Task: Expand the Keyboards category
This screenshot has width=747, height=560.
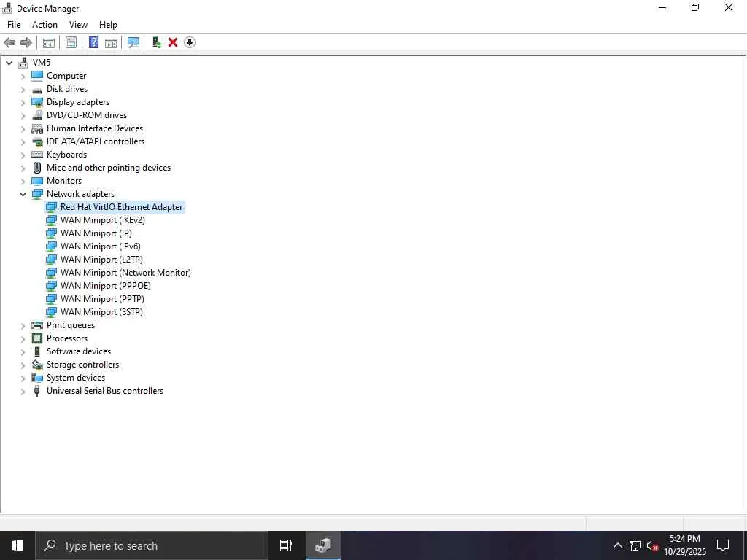Action: click(23, 155)
